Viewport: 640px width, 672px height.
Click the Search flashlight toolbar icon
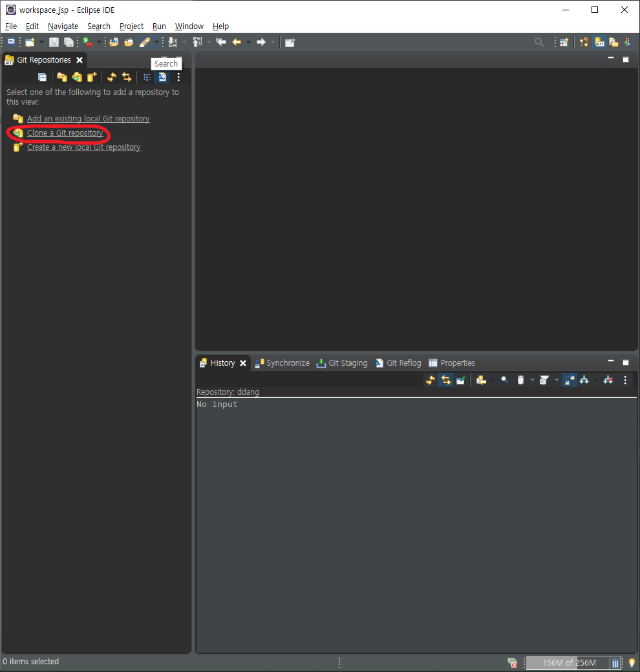click(145, 42)
